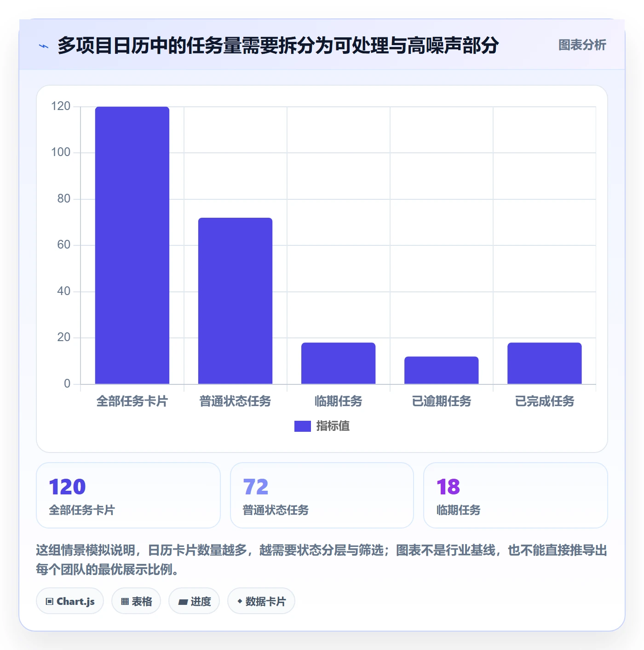Click the 临期任务 stat card caption
This screenshot has width=644, height=650.
[x=458, y=510]
